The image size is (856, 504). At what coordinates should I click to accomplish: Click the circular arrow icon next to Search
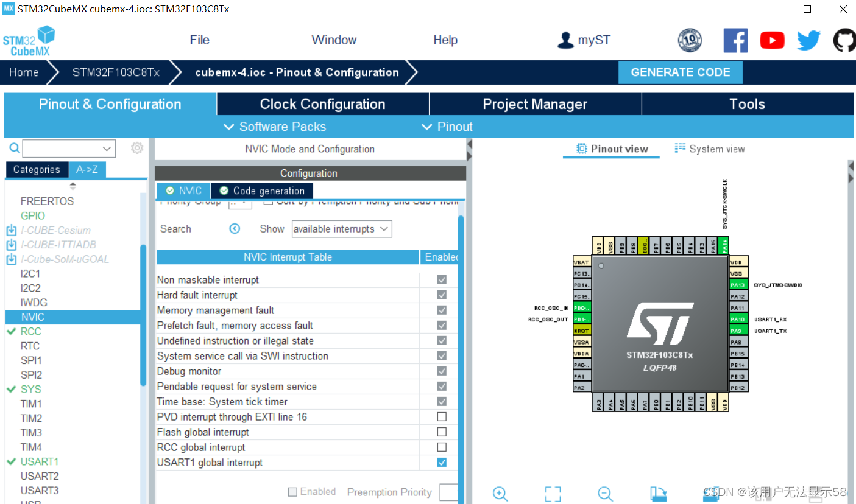pos(235,229)
